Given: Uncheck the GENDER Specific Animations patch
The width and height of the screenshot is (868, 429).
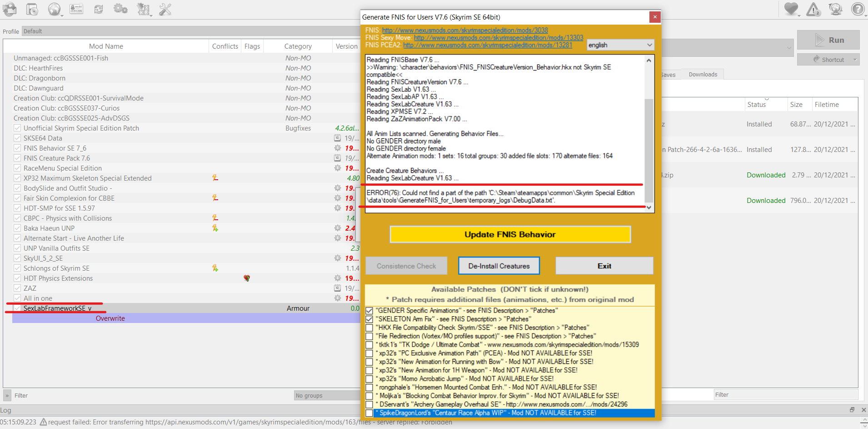Looking at the screenshot, I should 369,311.
